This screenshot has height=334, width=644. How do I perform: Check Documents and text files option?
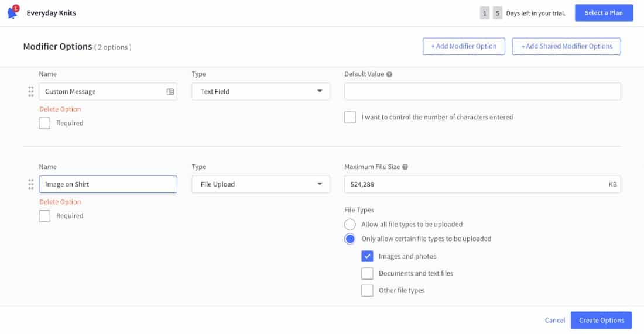pos(367,273)
